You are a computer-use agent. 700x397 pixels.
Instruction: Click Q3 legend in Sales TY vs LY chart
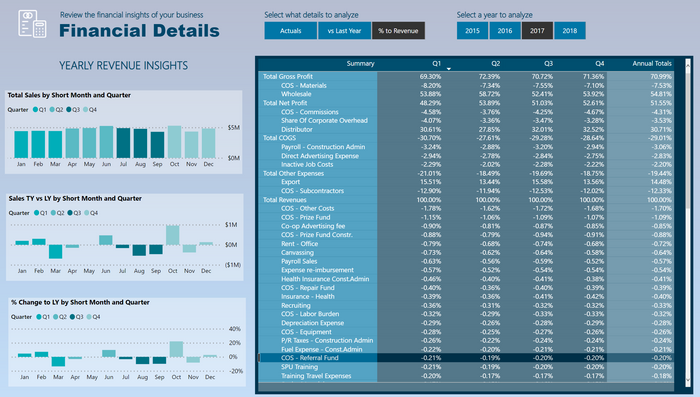(74, 213)
